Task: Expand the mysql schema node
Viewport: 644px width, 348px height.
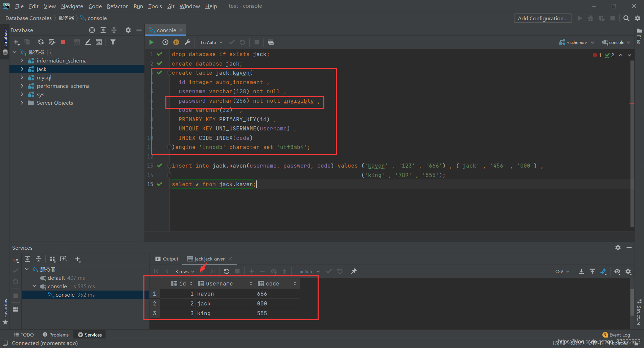Action: (x=22, y=77)
